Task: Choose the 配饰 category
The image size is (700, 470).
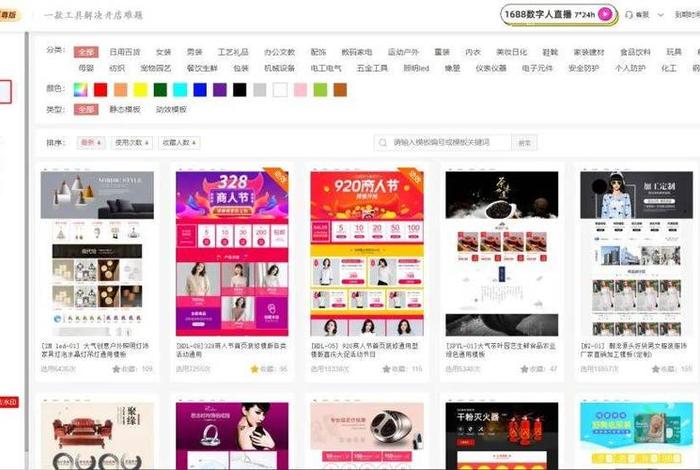Action: pyautogui.click(x=318, y=52)
